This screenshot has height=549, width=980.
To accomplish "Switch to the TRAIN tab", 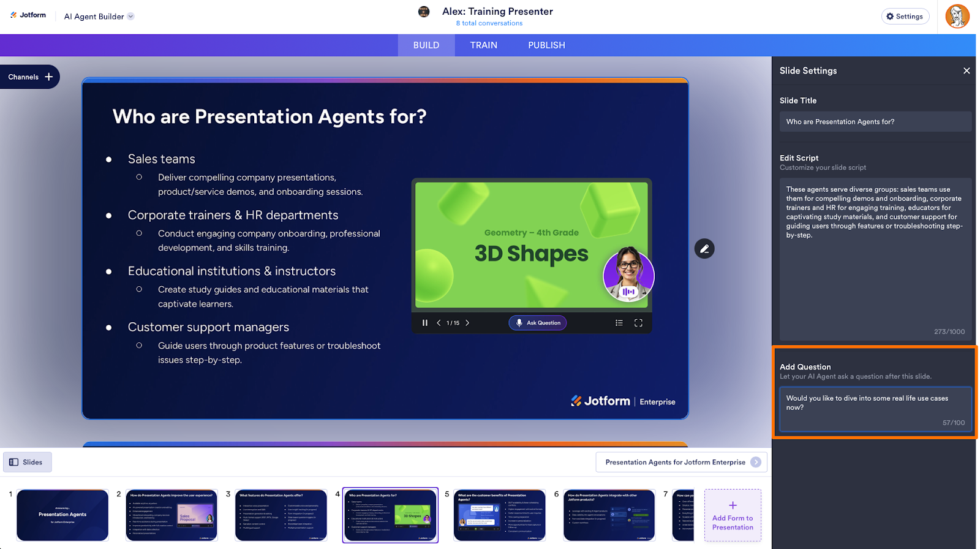I will [x=484, y=45].
